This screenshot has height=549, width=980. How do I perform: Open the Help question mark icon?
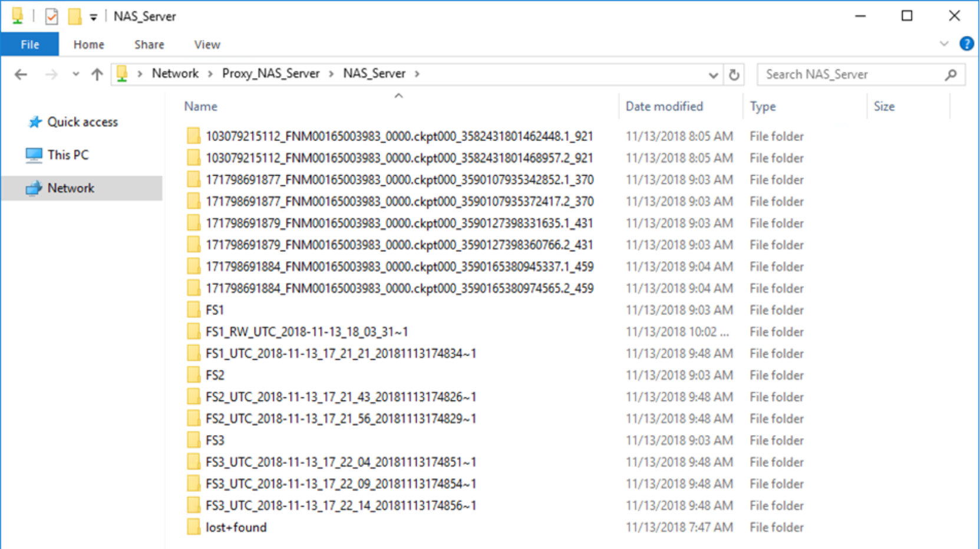(966, 44)
